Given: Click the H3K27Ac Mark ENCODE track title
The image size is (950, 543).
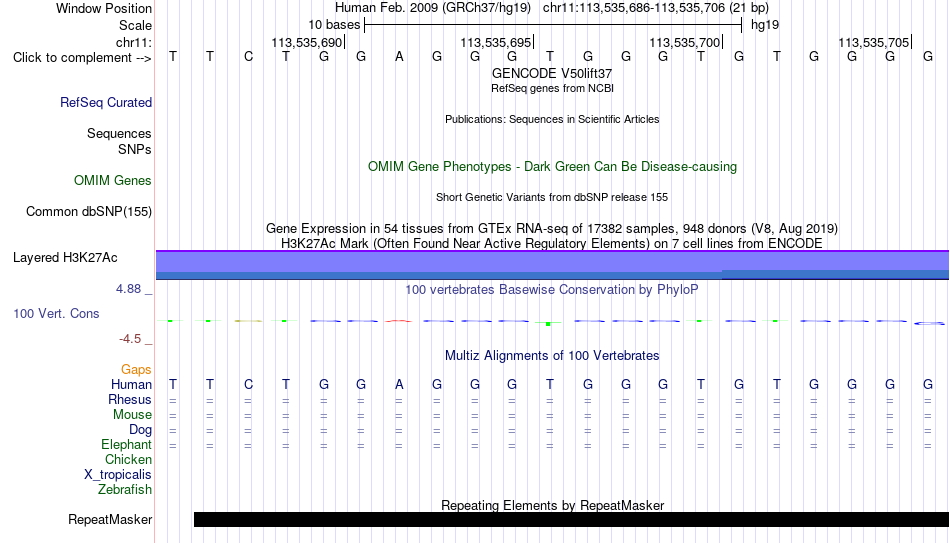Looking at the screenshot, I should click(552, 244).
